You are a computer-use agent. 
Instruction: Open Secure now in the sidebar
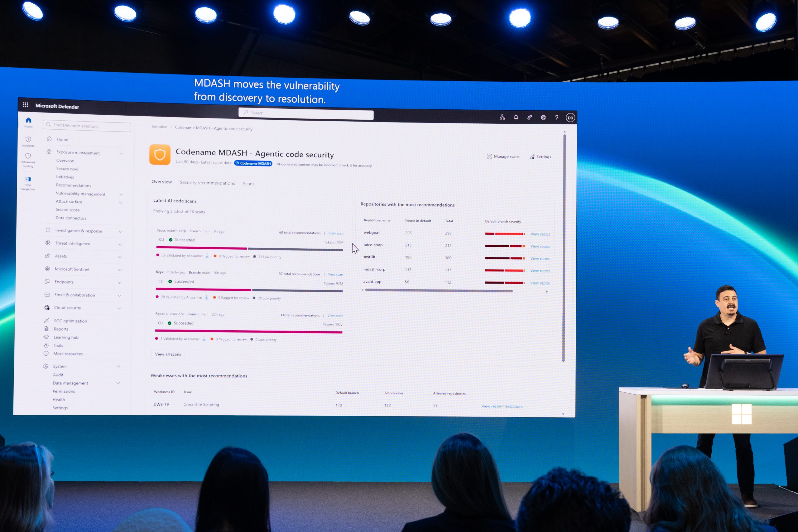point(67,169)
